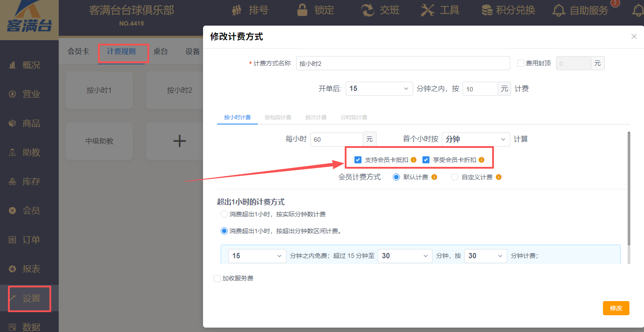This screenshot has height=332, width=644.
Task: Switch to the 分时段计费 tab
Action: (354, 117)
